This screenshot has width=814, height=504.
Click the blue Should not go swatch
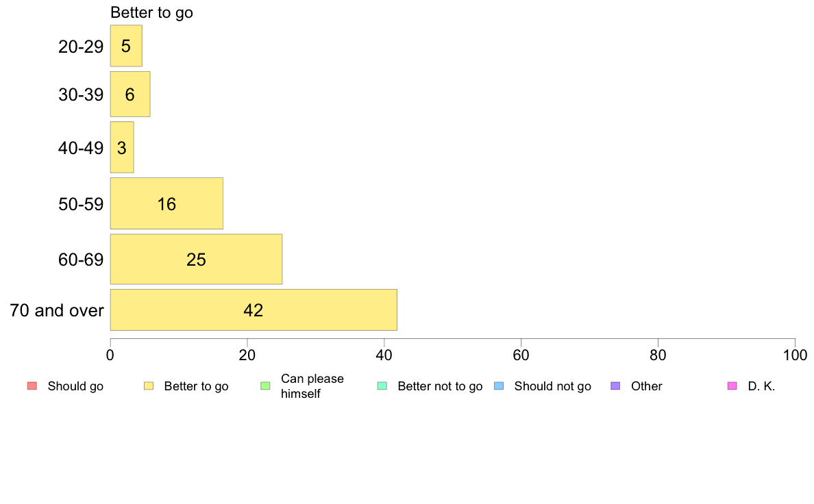point(499,386)
